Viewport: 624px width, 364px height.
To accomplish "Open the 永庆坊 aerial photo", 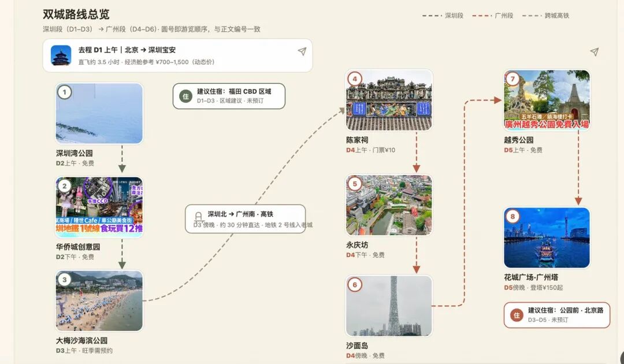I will tap(389, 205).
